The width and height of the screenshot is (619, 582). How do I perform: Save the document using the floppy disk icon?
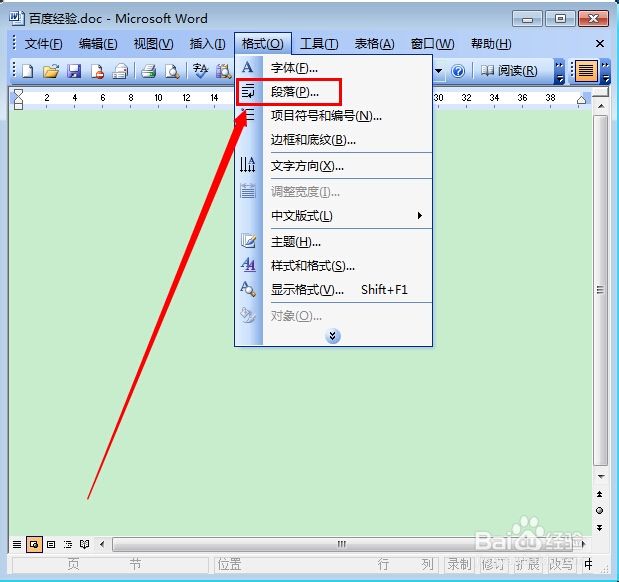coord(74,71)
